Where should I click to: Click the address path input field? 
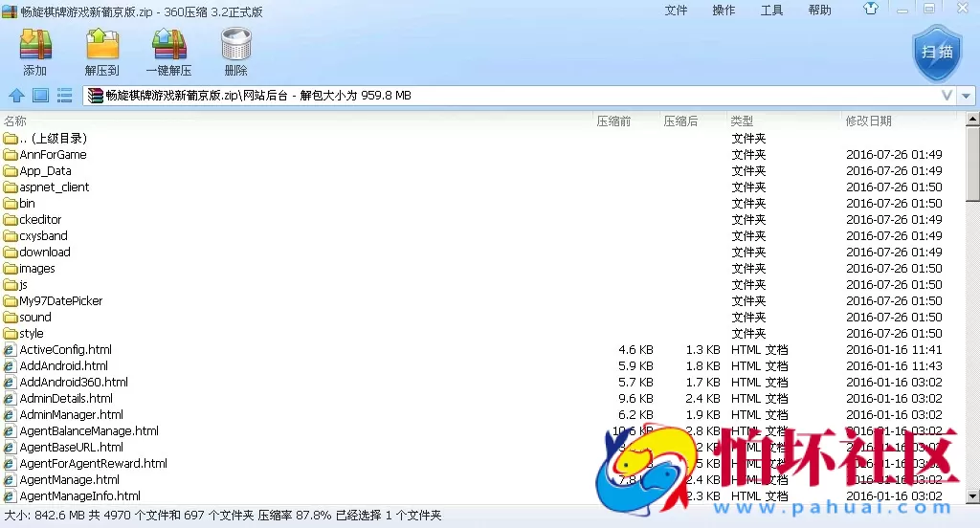520,96
